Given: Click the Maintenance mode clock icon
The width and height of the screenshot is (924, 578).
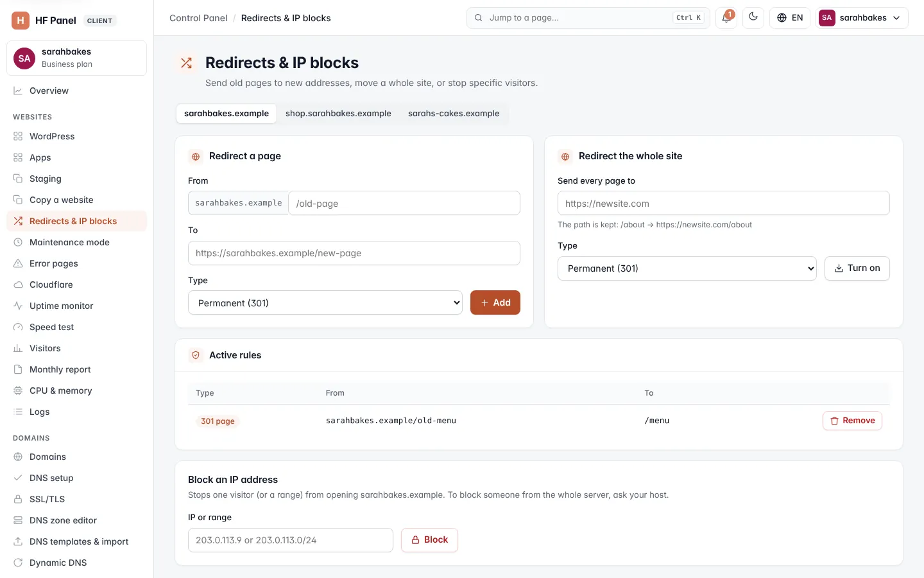Looking at the screenshot, I should (x=18, y=242).
